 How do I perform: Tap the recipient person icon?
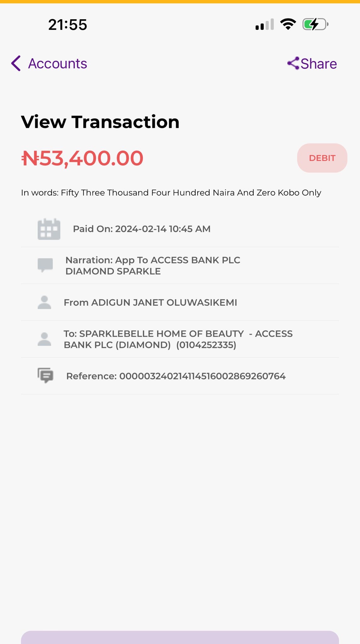click(44, 339)
